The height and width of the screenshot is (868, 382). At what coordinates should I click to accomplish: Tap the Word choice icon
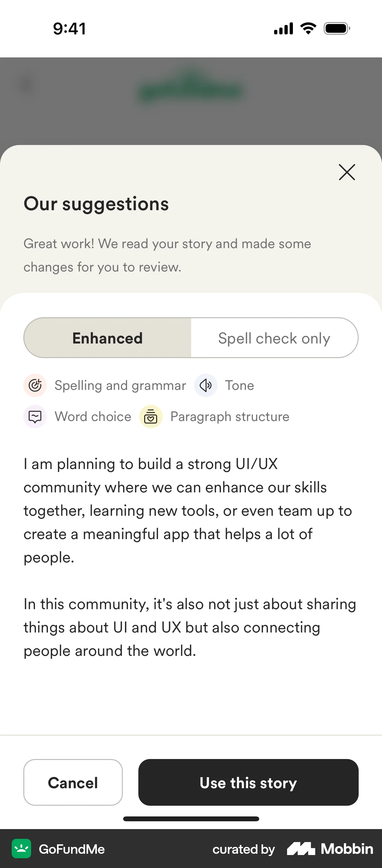[x=35, y=416]
